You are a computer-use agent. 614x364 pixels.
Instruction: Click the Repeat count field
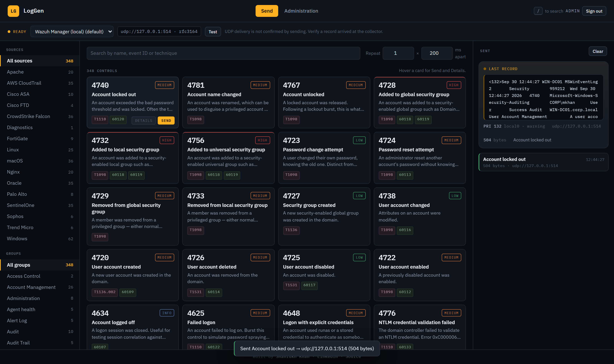pyautogui.click(x=398, y=53)
